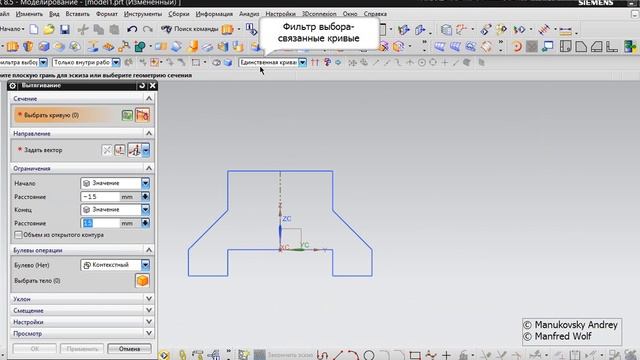Open the Справка menu
Screen dimensions: 640x360
375,14
